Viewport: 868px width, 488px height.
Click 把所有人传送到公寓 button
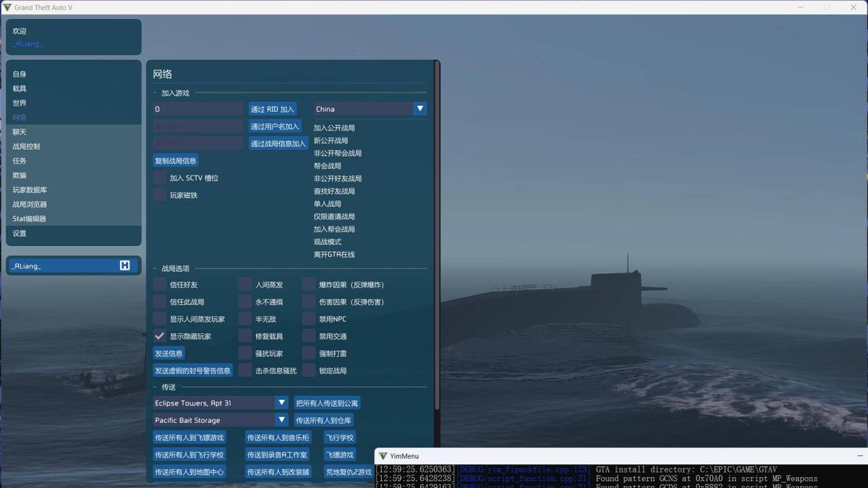(x=327, y=403)
